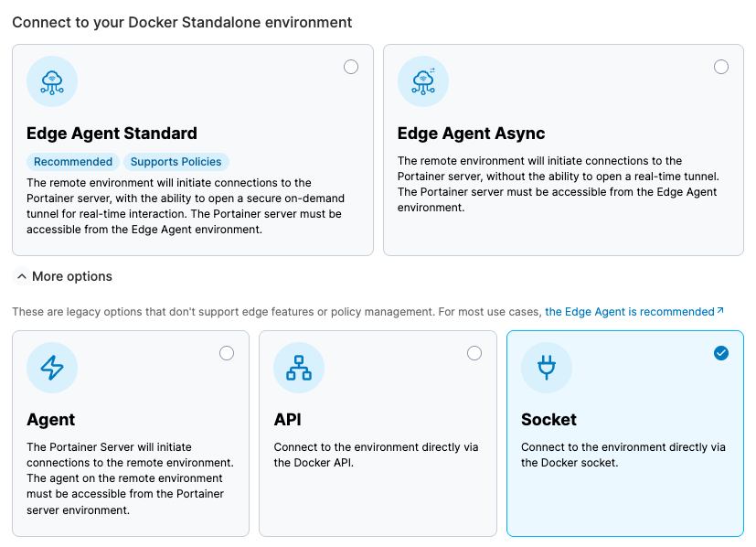The image size is (756, 547).
Task: Click the Edge Agent Async title
Action: [x=471, y=134]
